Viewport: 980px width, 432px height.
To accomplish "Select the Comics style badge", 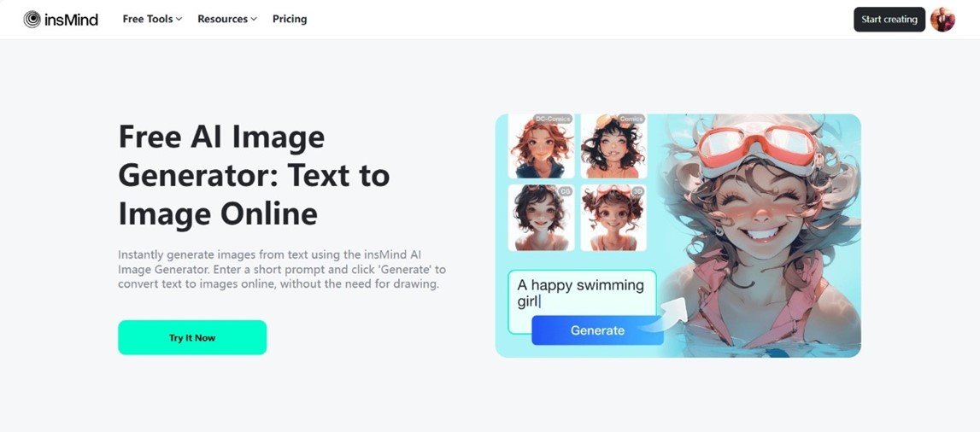I will click(x=631, y=119).
